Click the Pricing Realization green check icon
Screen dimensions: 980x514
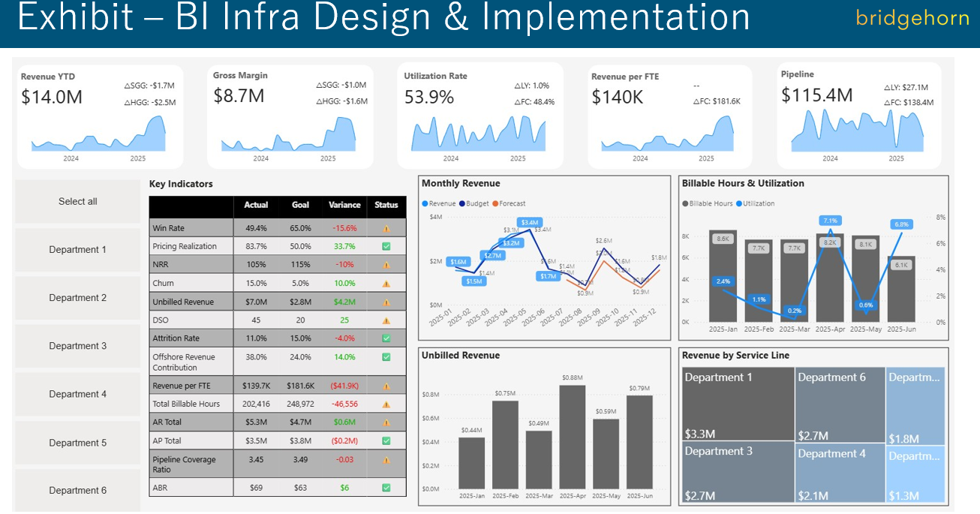(x=386, y=246)
